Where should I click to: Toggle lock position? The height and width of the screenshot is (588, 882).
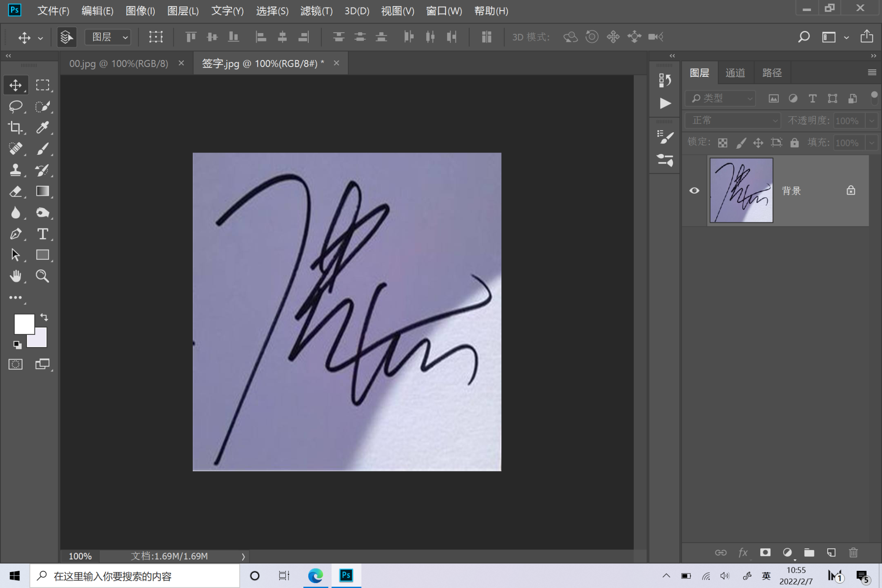tap(758, 142)
